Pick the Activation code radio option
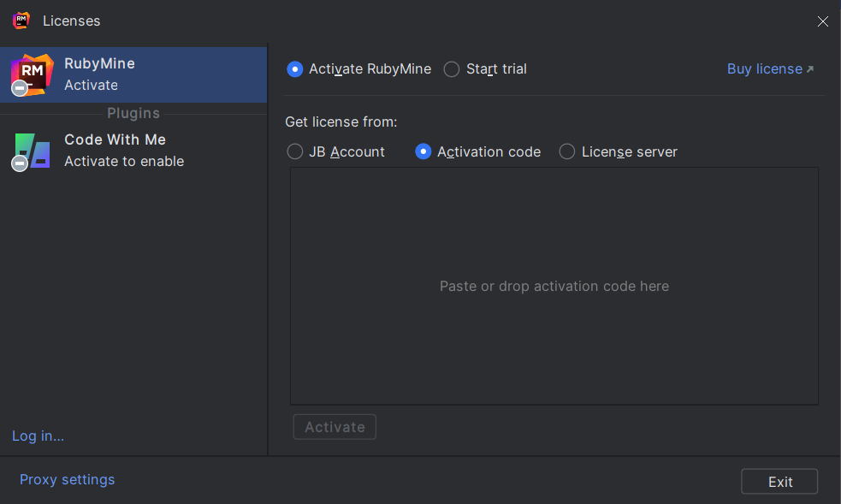The image size is (841, 504). coord(423,151)
